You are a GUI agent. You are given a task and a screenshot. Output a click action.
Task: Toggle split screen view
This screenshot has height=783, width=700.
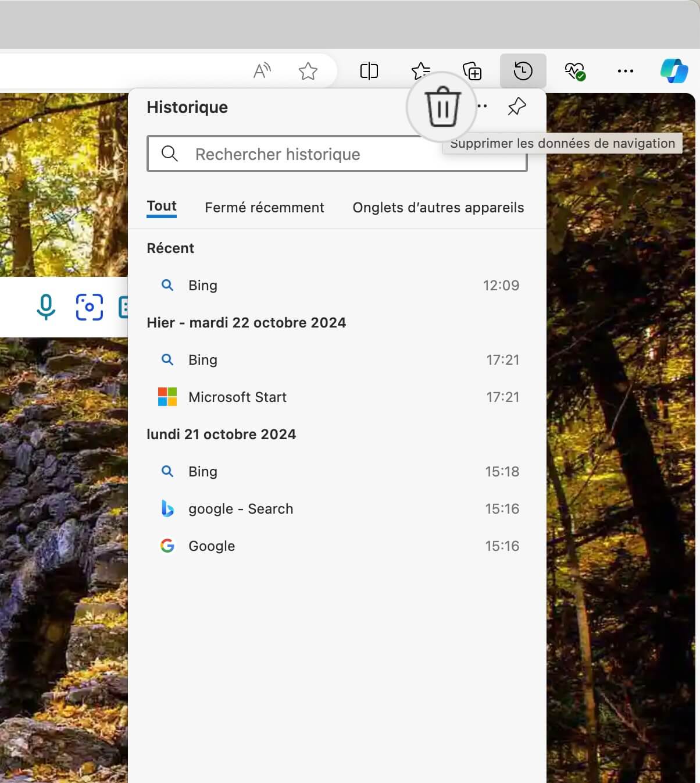[x=369, y=71]
